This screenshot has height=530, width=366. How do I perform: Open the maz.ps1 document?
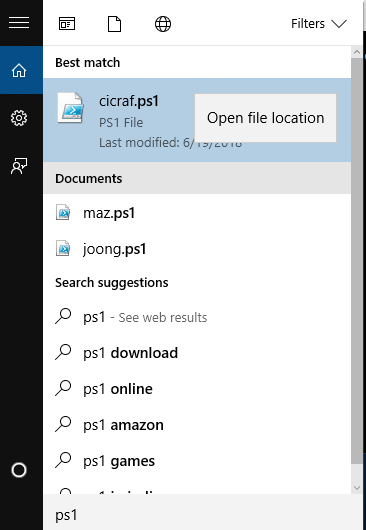pyautogui.click(x=197, y=213)
